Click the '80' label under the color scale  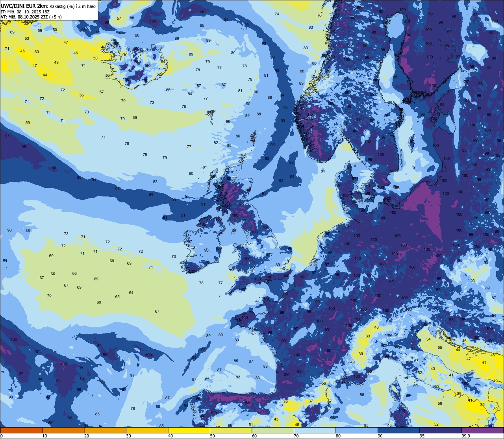pos(338,436)
